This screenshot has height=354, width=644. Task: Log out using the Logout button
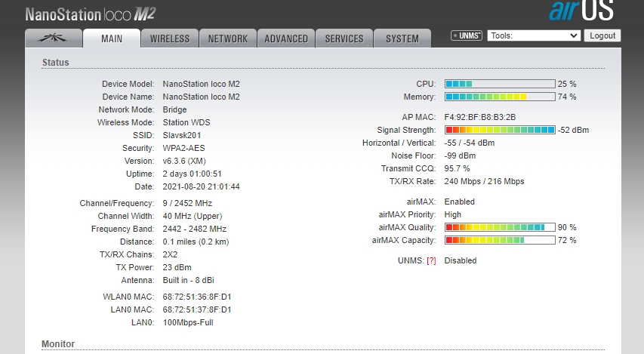[x=602, y=35]
